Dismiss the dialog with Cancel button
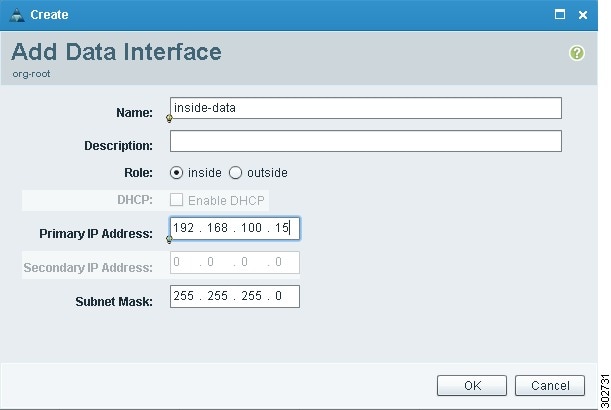611x410 pixels. (x=550, y=385)
